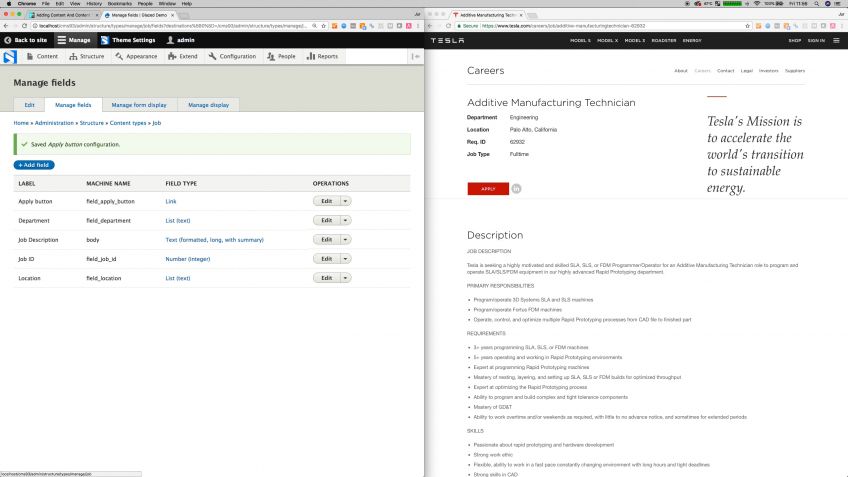848x477 pixels.
Task: Edit the Apply button field
Action: [327, 201]
